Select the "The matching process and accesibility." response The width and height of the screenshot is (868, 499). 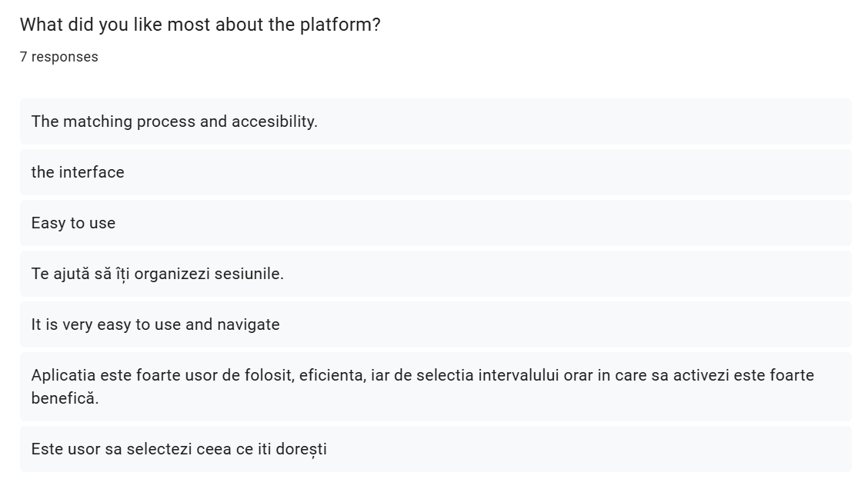[174, 121]
